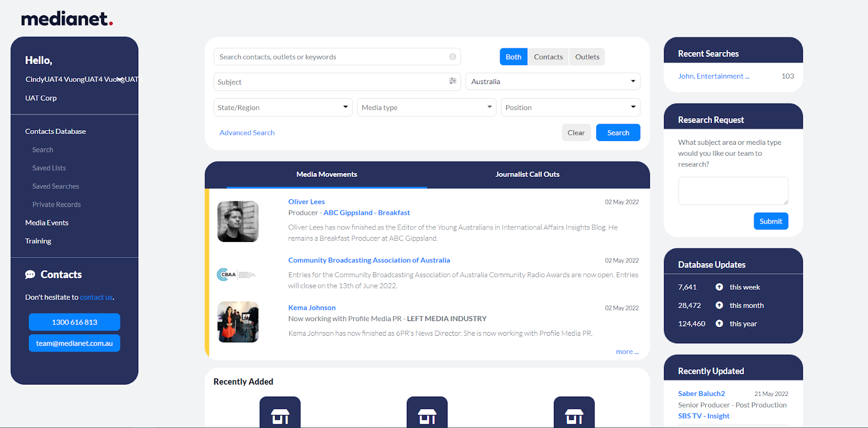
Task: Click the UAT Corp company name
Action: click(41, 98)
